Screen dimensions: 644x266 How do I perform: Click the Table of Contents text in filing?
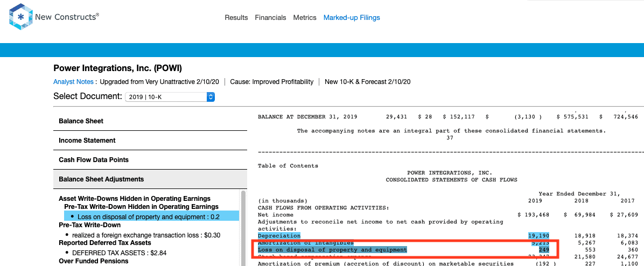pos(288,166)
